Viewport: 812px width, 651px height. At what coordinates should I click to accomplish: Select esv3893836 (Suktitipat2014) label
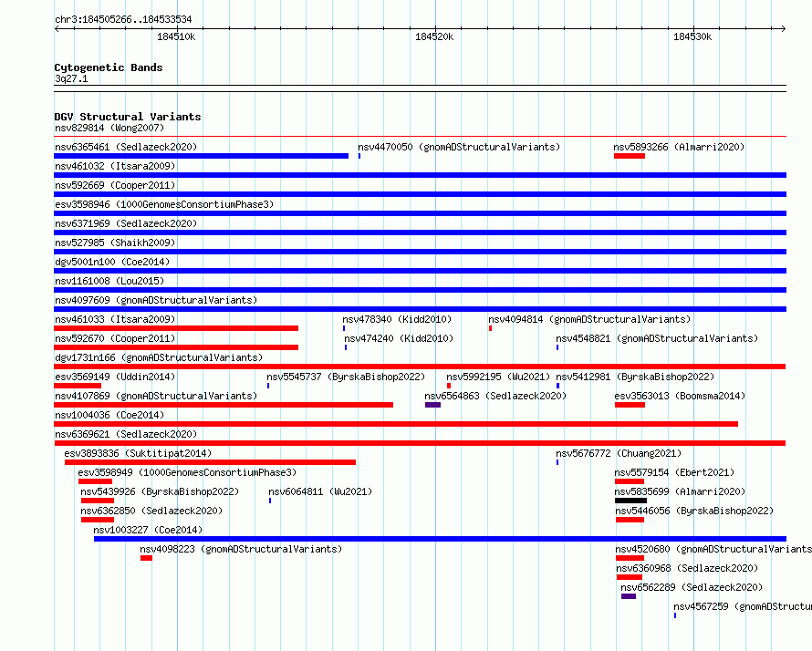point(138,453)
